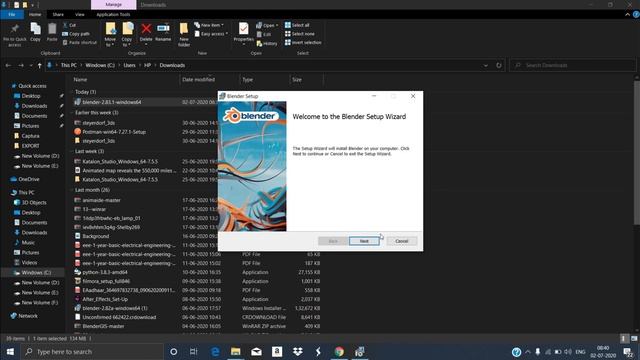Image resolution: width=640 pixels, height=360 pixels.
Task: Switch to the View ribbon tab
Action: click(80, 15)
